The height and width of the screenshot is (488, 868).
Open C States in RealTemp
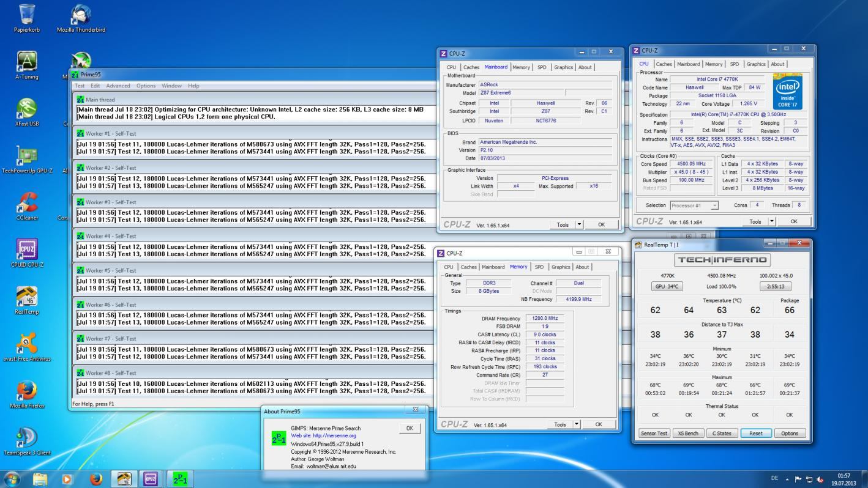click(x=722, y=433)
